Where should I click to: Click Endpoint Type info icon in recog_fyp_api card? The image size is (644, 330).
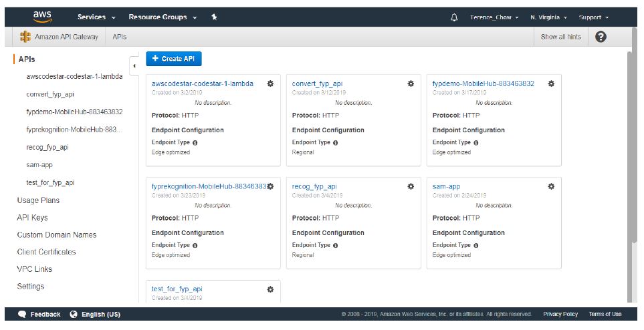(x=335, y=245)
